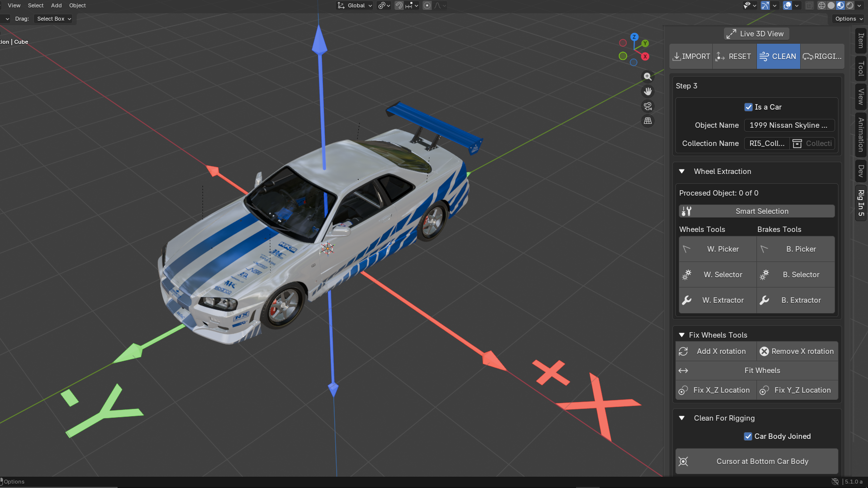Uncheck the Is a Car checkbox
Screen dimensions: 868x488
coord(749,107)
